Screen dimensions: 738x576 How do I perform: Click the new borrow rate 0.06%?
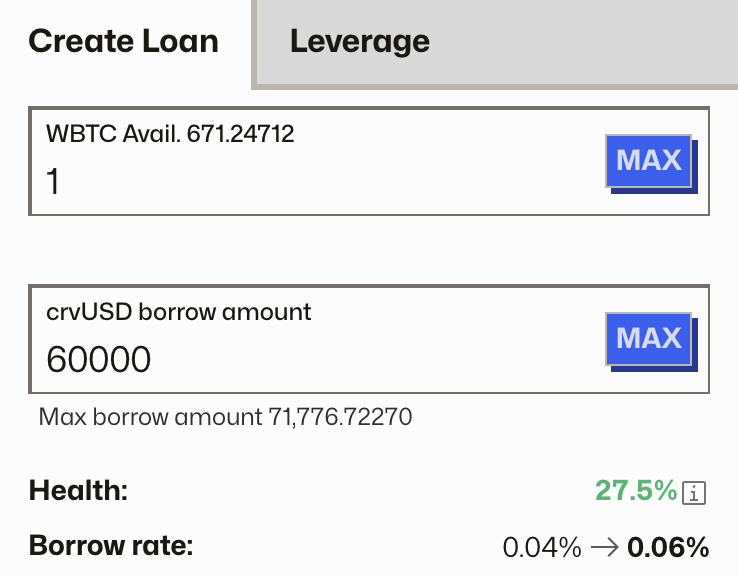668,547
